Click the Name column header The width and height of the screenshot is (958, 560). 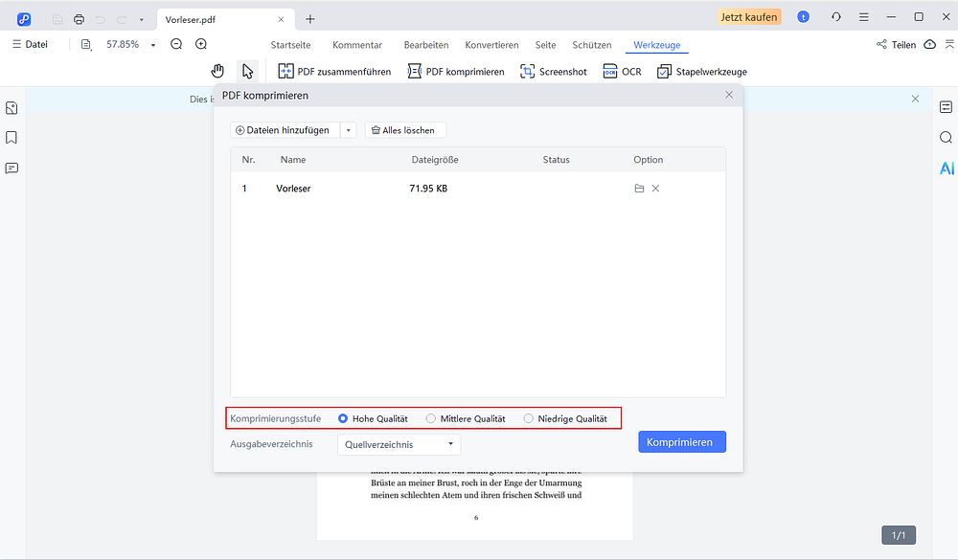click(x=293, y=160)
